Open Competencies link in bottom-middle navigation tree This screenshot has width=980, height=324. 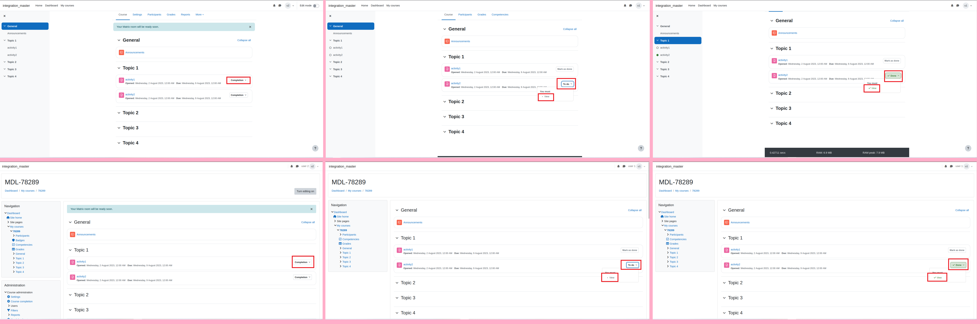click(350, 239)
